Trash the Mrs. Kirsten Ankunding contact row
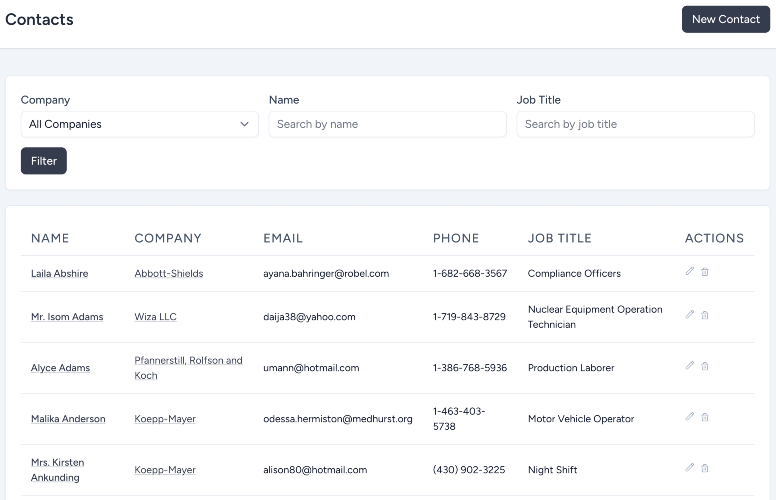The image size is (776, 500). (705, 468)
